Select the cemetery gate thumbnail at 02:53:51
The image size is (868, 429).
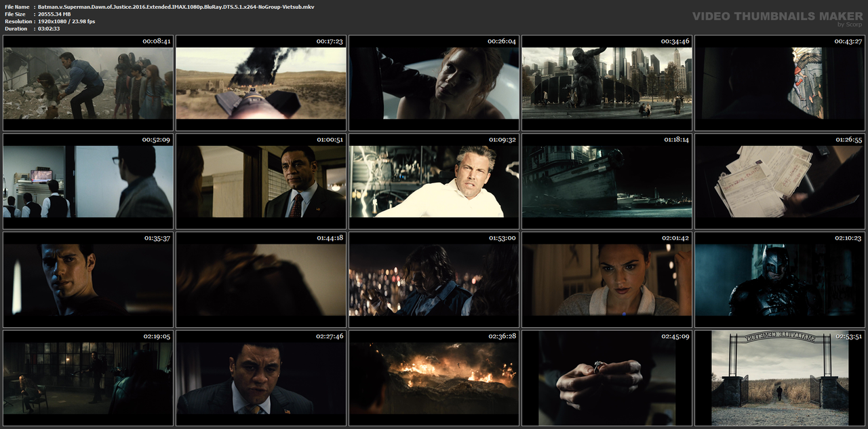click(x=780, y=377)
